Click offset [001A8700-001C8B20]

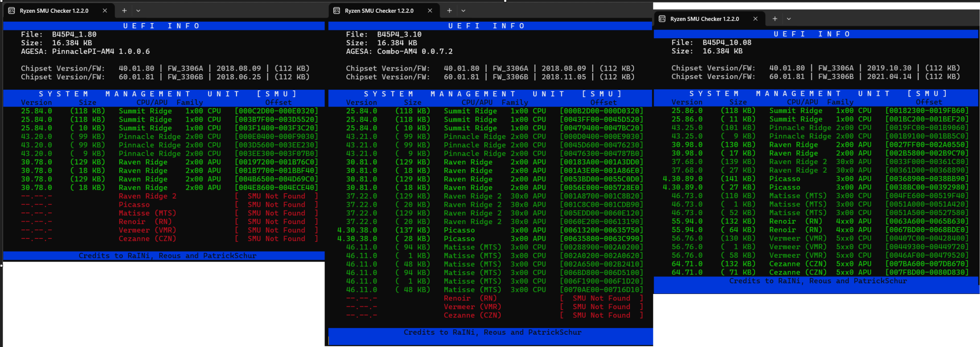[x=601, y=197]
